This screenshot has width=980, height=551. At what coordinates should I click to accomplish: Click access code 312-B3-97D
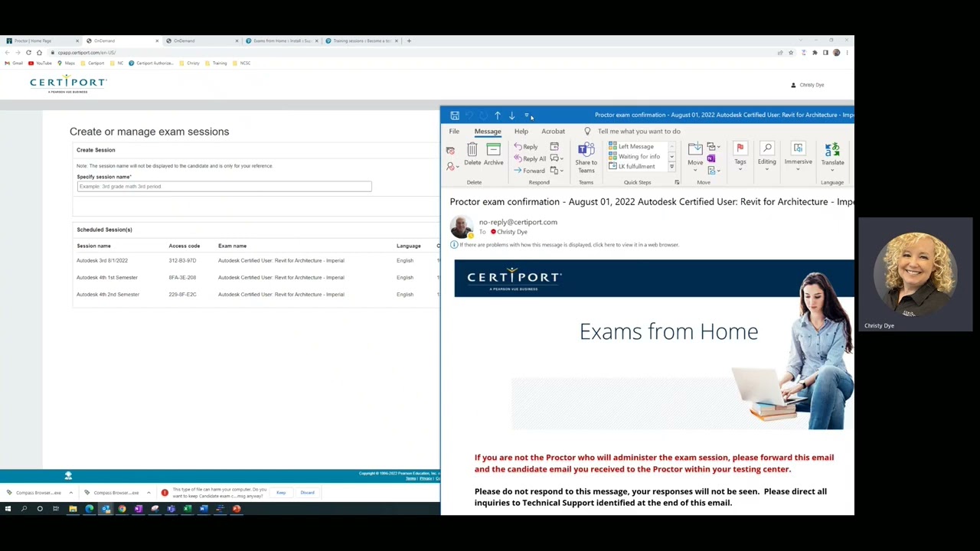(x=182, y=261)
